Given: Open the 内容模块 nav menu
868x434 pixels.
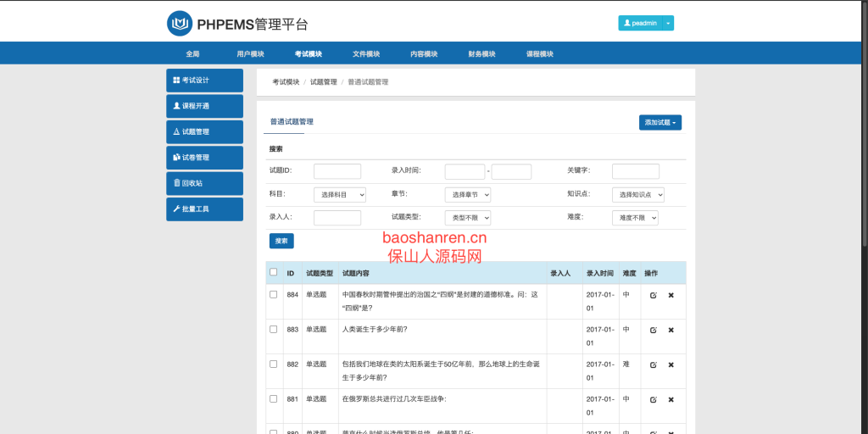Looking at the screenshot, I should (x=424, y=53).
